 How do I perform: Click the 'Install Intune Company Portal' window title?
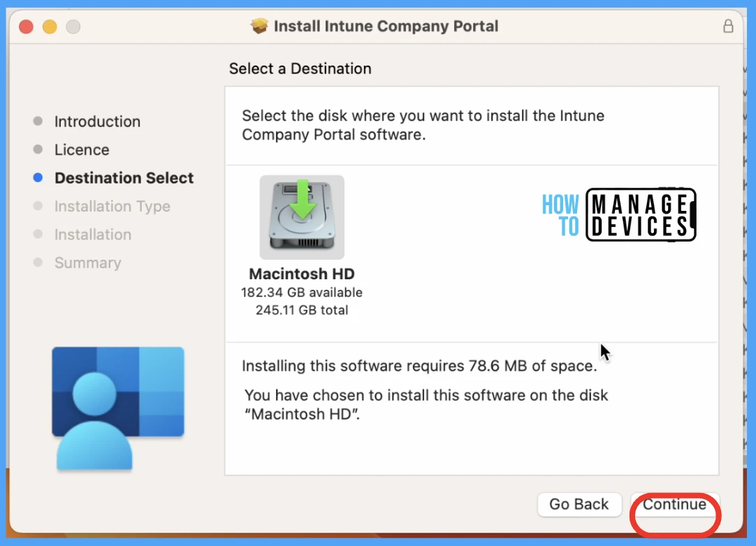point(386,26)
